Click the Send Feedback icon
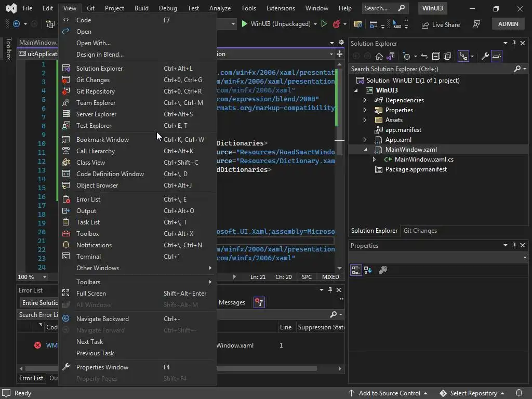 click(x=476, y=24)
